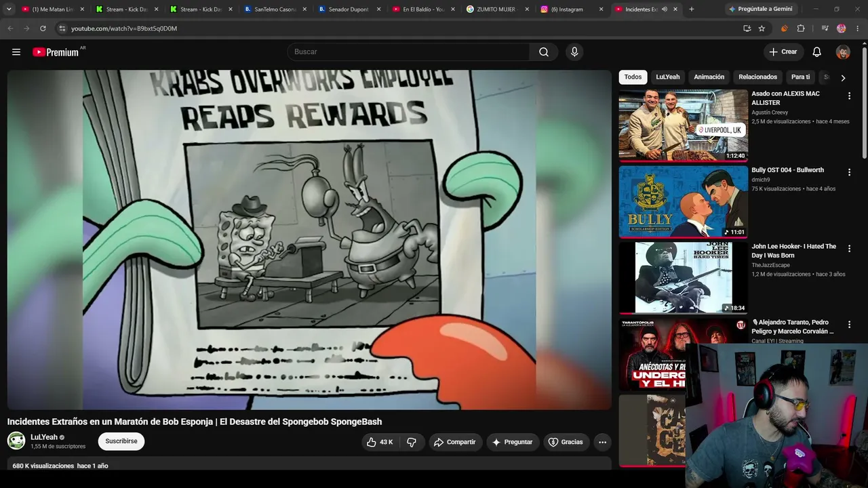Switch to the En El Baldío tab
868x488 pixels.
pos(423,9)
